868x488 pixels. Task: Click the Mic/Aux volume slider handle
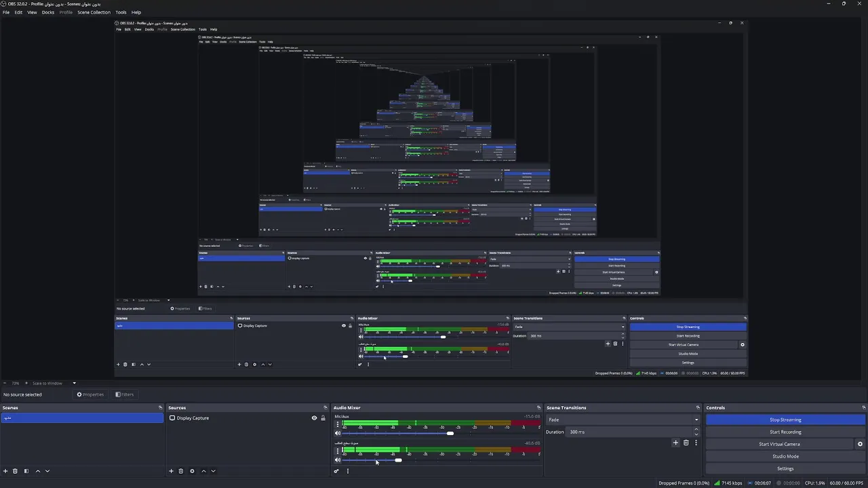click(x=450, y=433)
